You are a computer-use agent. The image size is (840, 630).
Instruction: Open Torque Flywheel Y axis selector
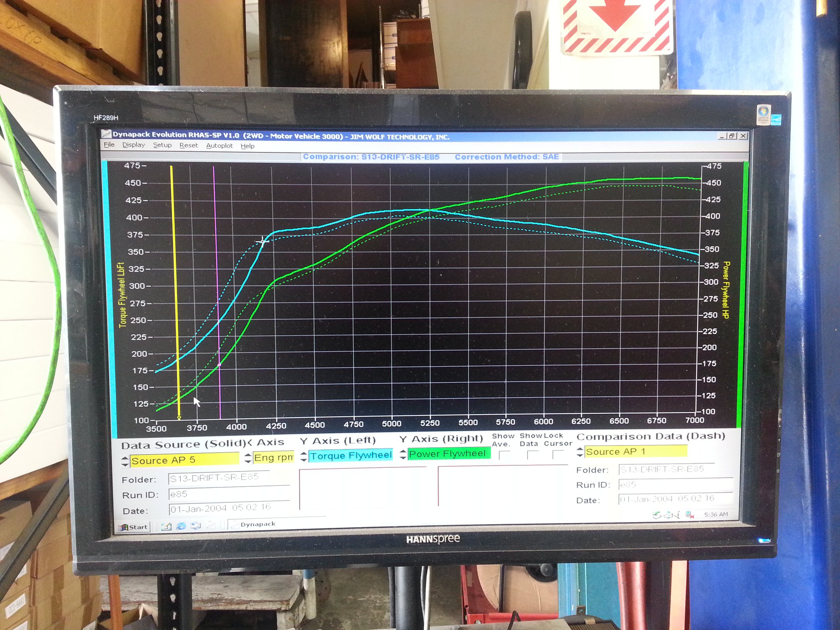click(350, 455)
